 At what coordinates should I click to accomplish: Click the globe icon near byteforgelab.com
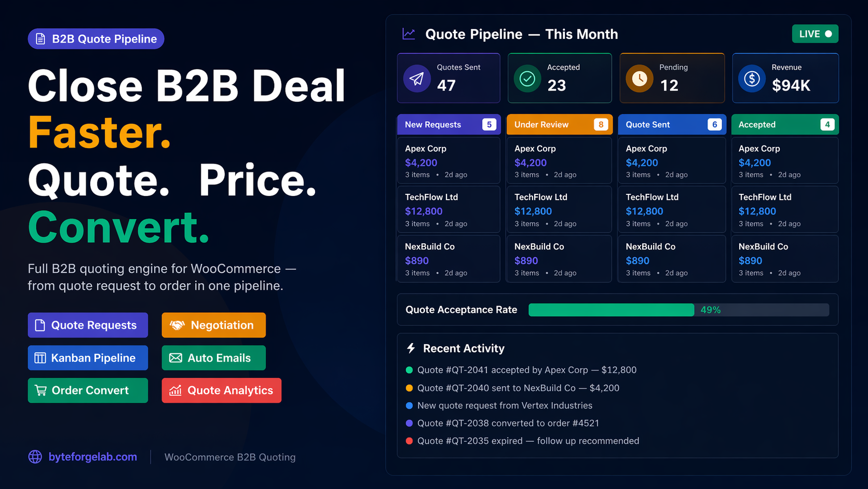[35, 457]
